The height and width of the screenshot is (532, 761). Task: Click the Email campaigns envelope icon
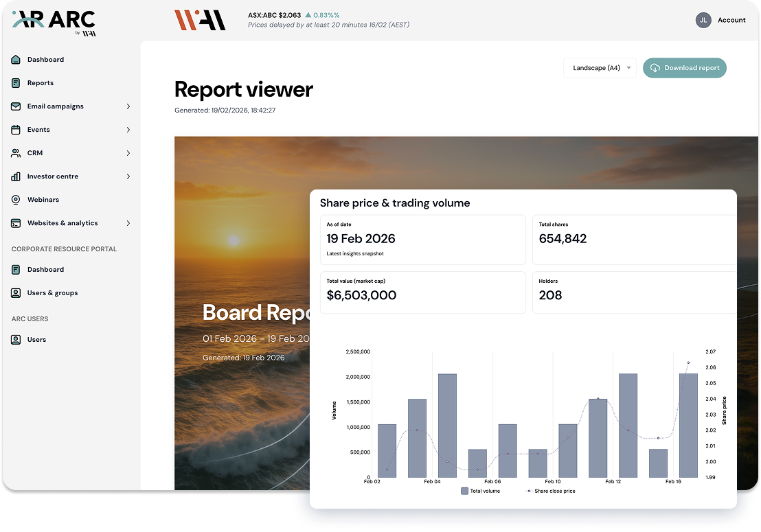16,106
